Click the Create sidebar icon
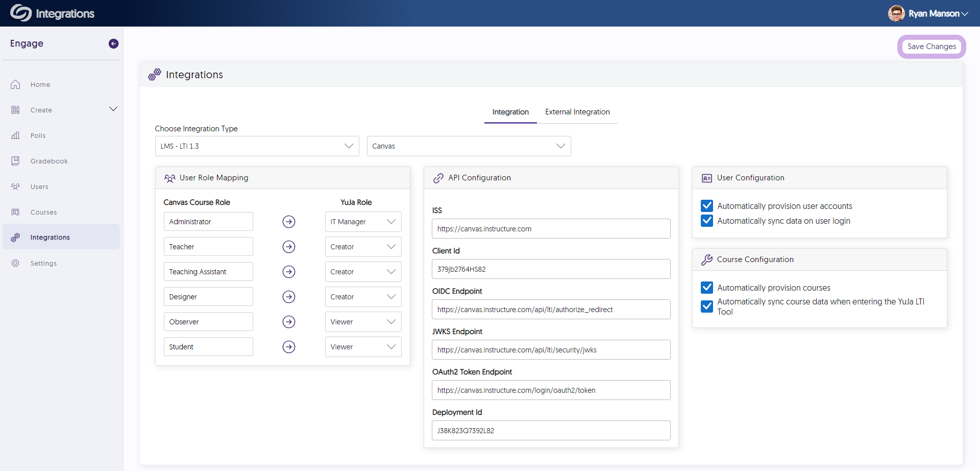 15,110
